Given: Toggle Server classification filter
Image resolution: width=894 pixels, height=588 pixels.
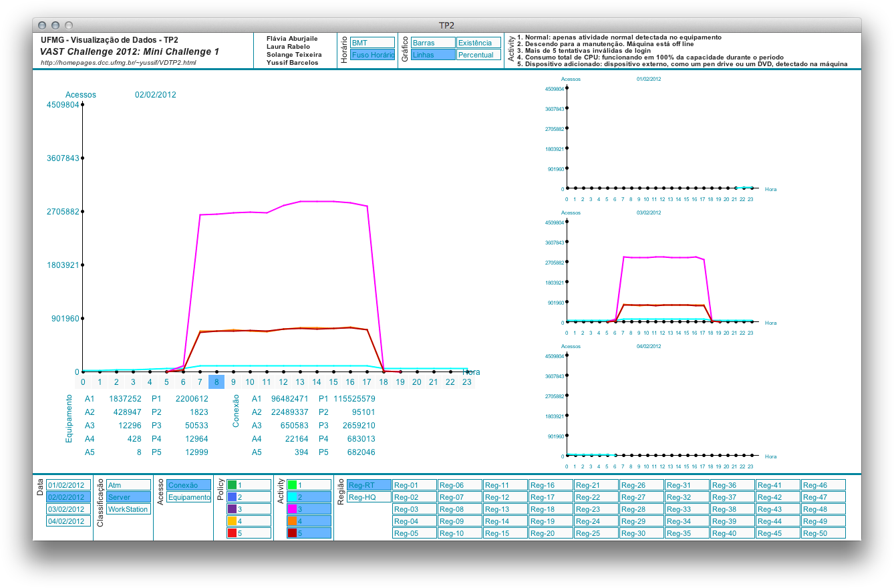Looking at the screenshot, I should tap(128, 497).
